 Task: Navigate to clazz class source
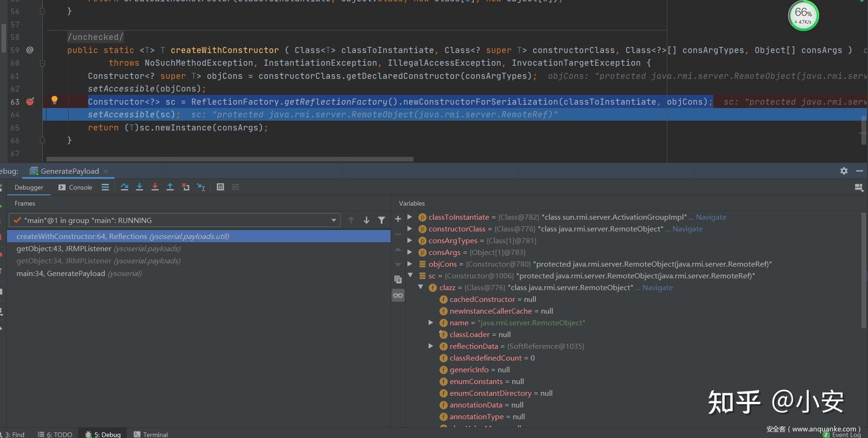point(657,287)
